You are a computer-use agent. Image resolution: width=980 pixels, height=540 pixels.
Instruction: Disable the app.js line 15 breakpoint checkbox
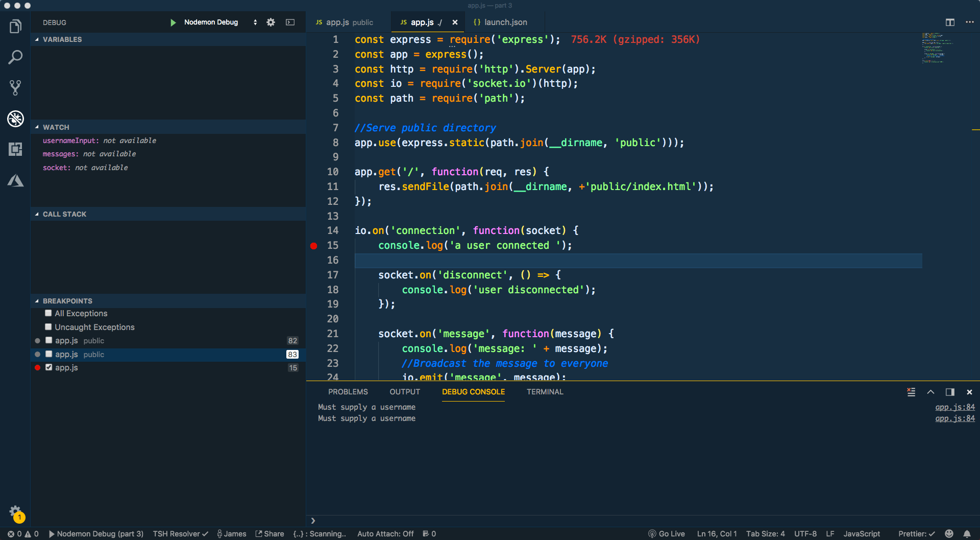click(48, 367)
